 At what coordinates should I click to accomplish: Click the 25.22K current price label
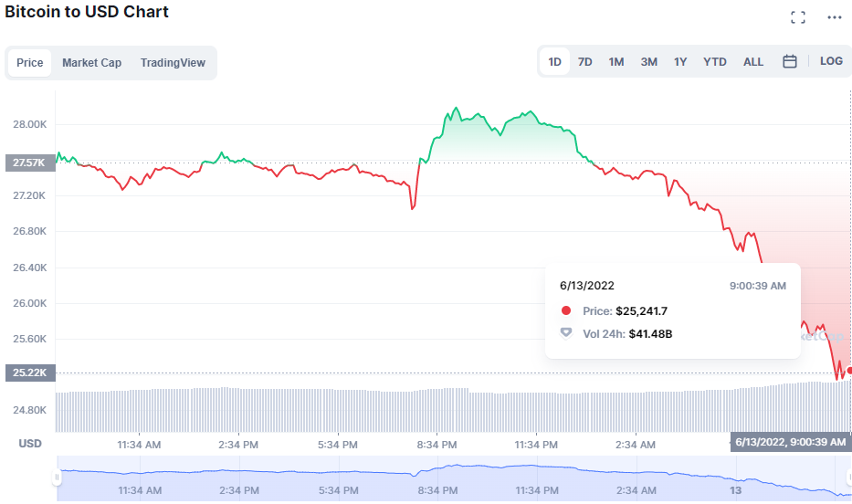pos(28,373)
